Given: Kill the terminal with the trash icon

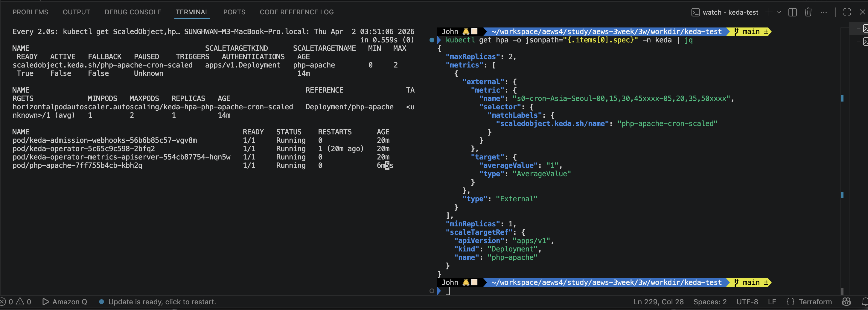Looking at the screenshot, I should pyautogui.click(x=808, y=12).
